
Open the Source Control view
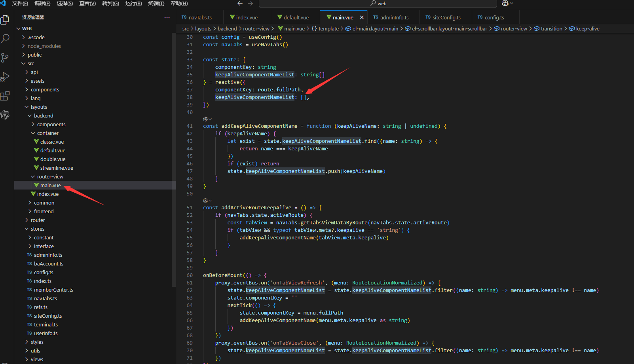[x=5, y=58]
